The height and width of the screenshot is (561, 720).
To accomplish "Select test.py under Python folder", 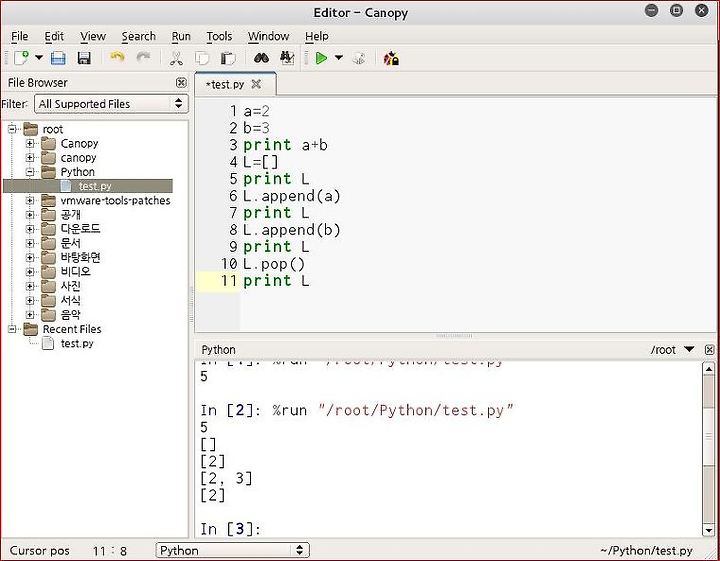I will 88,186.
